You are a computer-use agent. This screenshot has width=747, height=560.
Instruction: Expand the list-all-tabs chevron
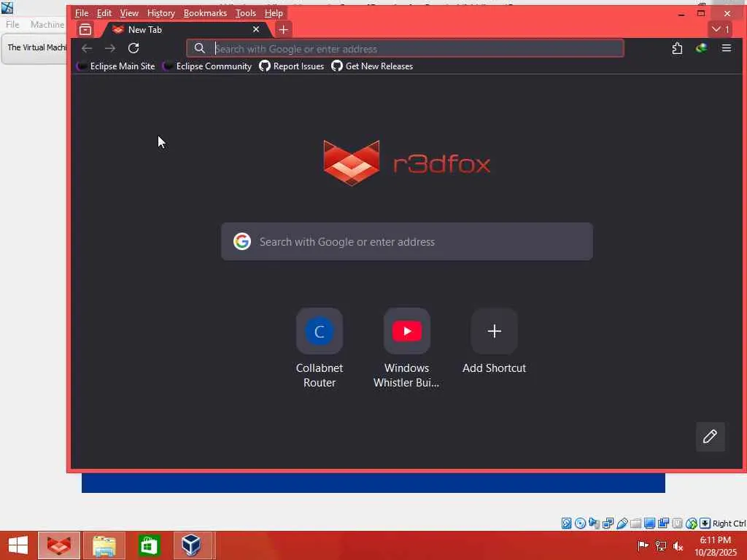click(x=720, y=29)
